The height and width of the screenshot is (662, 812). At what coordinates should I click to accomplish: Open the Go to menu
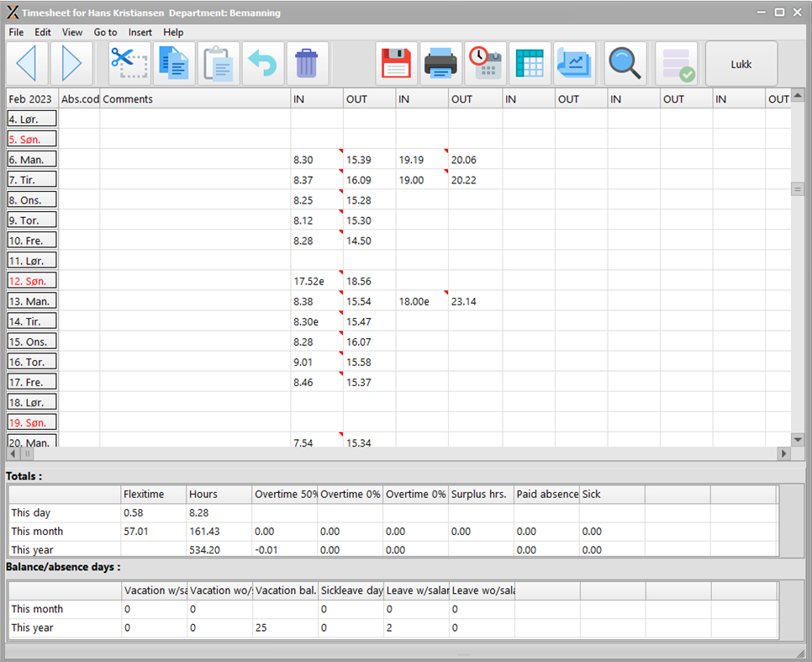point(105,32)
